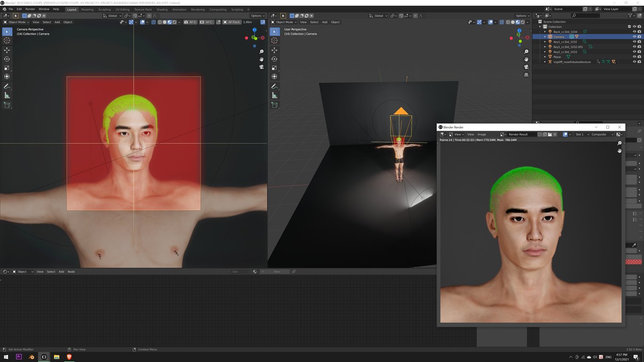Open the Global transform orientation dropdown
This screenshot has width=644, height=362.
click(112, 16)
